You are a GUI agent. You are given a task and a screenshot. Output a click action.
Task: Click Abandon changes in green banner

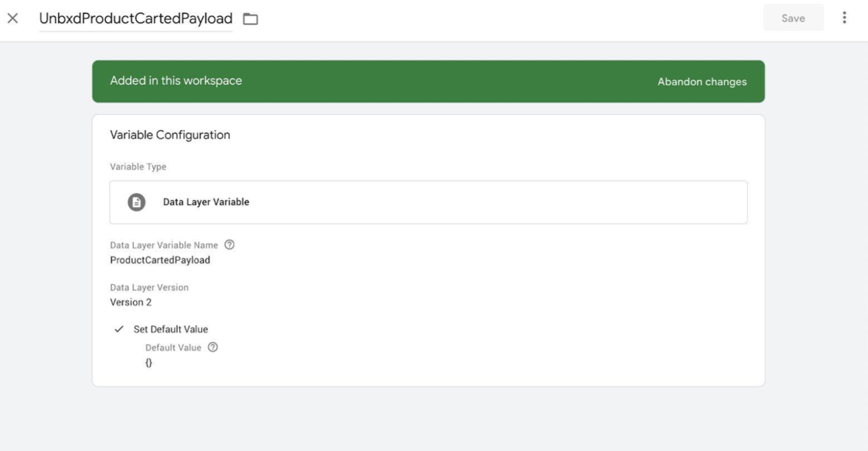[x=702, y=82]
